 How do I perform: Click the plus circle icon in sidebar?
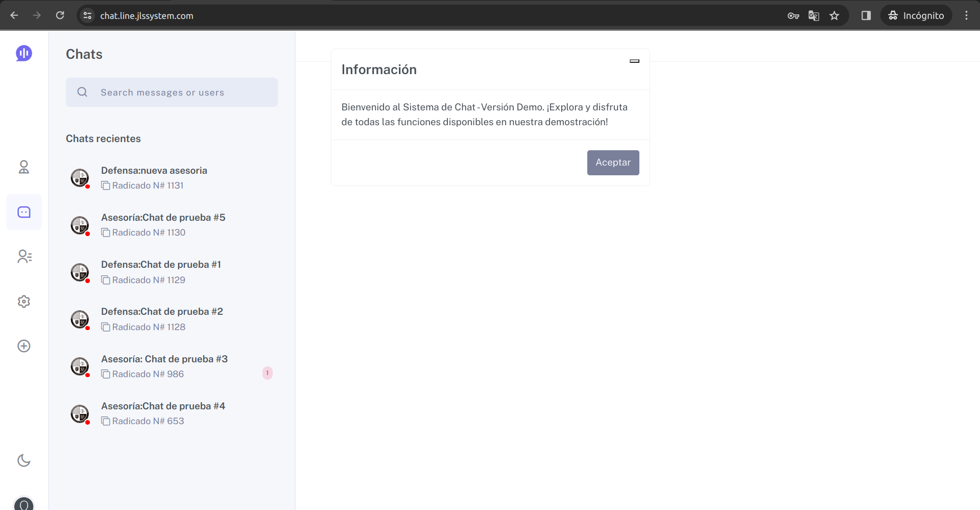pyautogui.click(x=24, y=346)
